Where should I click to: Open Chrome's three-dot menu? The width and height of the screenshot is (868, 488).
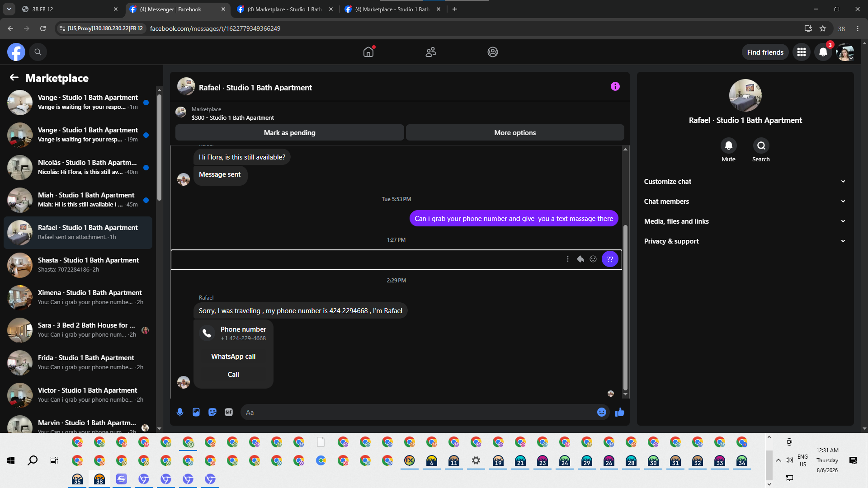(x=858, y=28)
